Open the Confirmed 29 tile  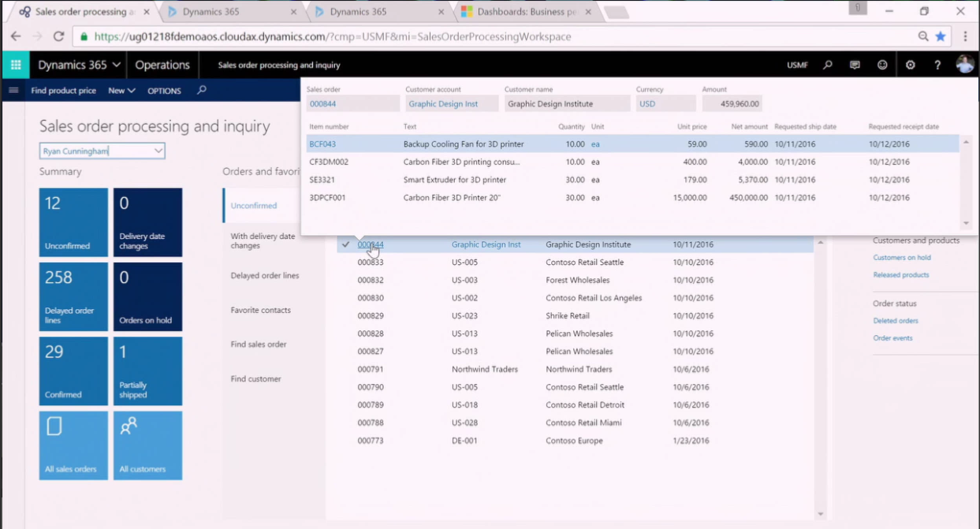(x=73, y=371)
